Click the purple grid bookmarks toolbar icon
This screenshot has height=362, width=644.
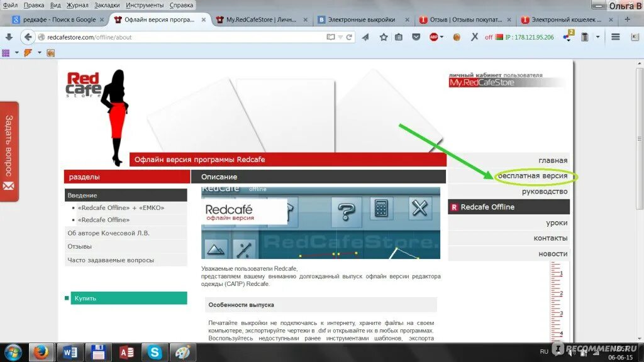(6, 53)
